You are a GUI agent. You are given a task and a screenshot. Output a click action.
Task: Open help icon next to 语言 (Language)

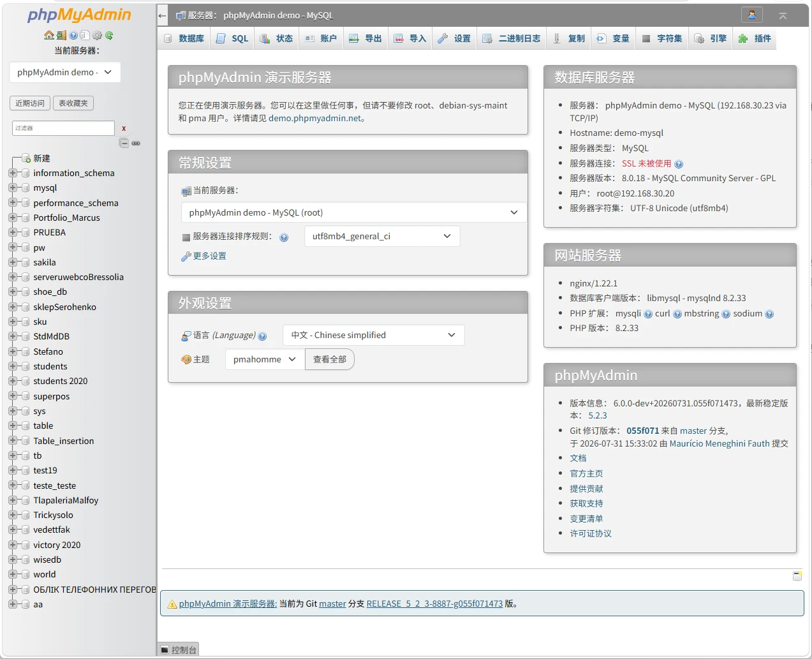262,336
